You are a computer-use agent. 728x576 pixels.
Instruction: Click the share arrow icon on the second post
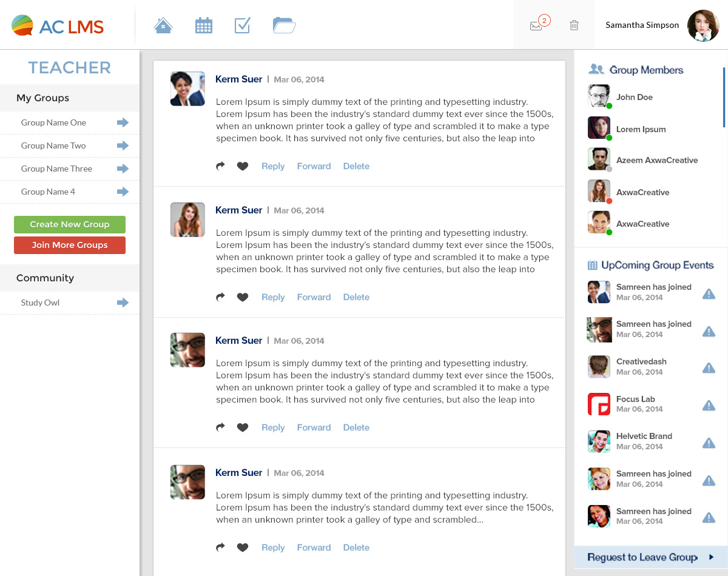[x=221, y=297]
